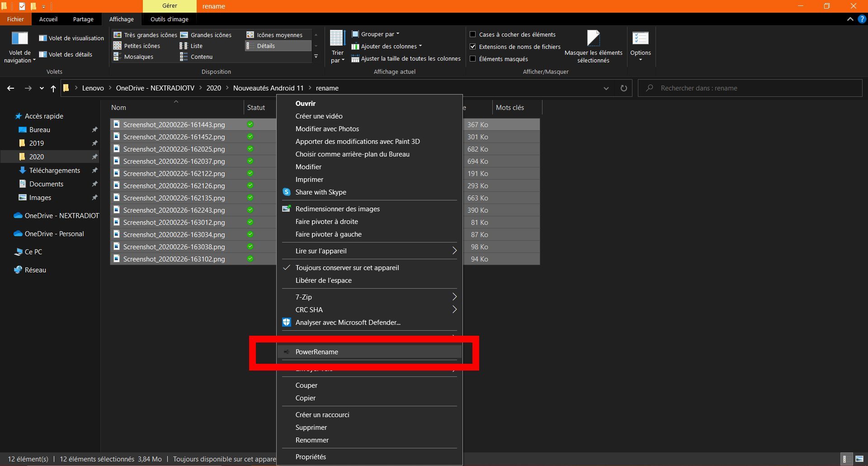Expand Grouper par dropdown
The image size is (868, 466).
(x=376, y=34)
